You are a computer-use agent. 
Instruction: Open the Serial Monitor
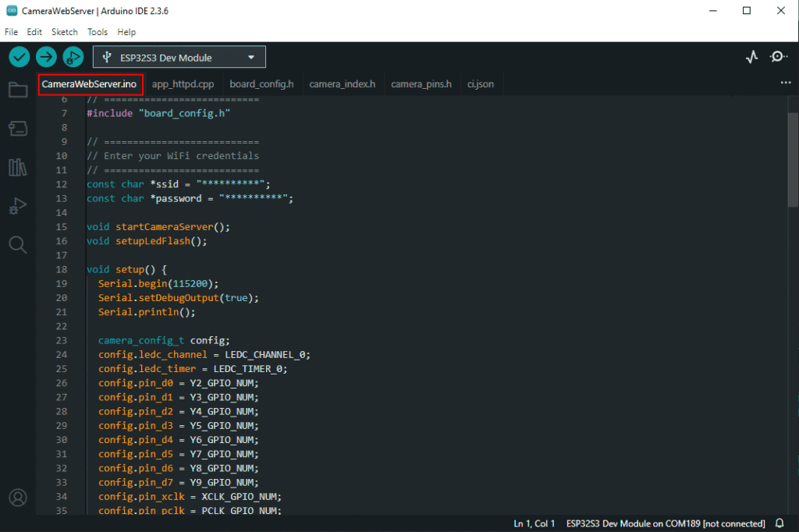778,57
